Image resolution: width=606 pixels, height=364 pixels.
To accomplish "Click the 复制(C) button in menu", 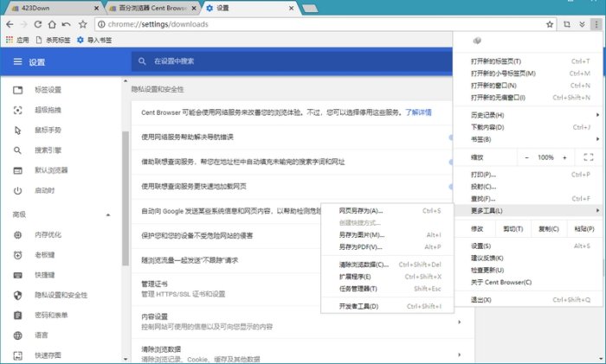I will (x=549, y=229).
